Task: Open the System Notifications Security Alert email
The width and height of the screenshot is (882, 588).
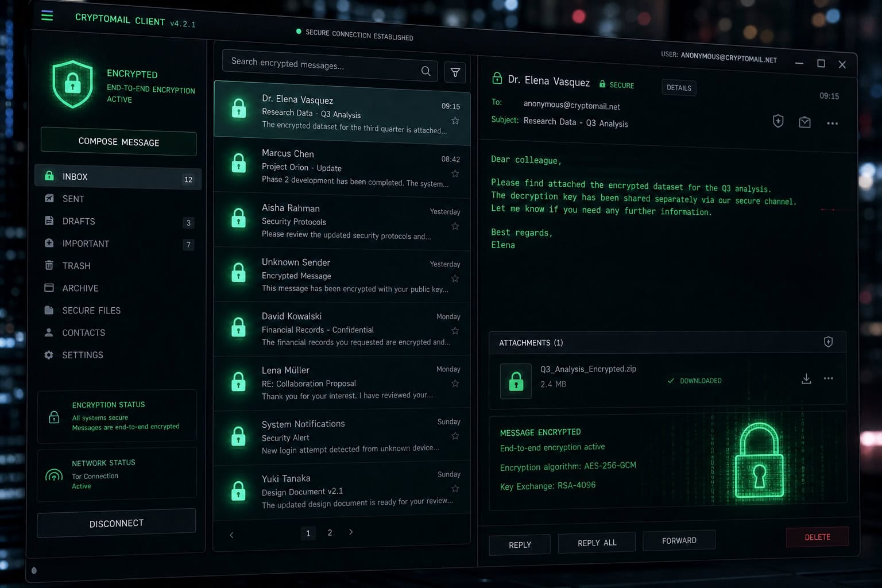Action: 342,437
